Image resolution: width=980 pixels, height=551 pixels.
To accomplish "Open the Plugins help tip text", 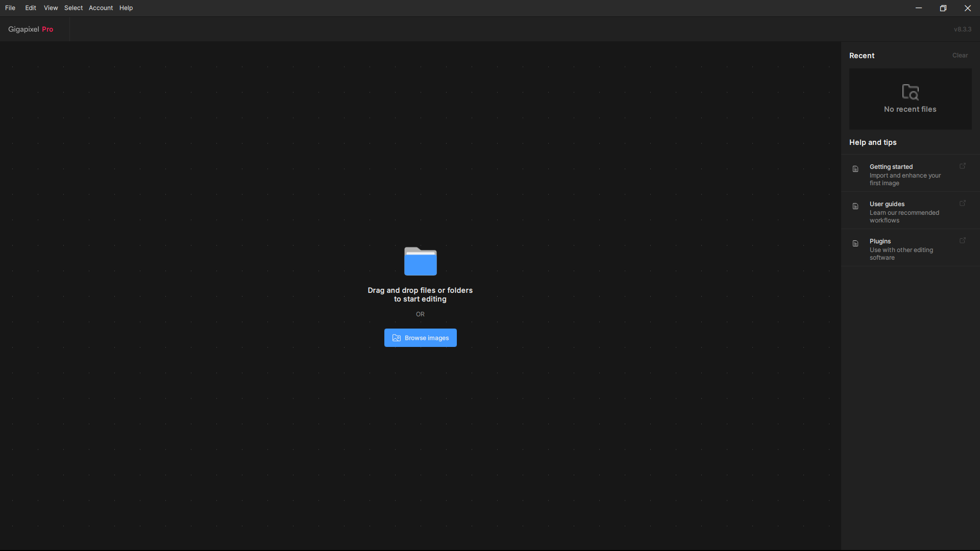I will pos(901,249).
